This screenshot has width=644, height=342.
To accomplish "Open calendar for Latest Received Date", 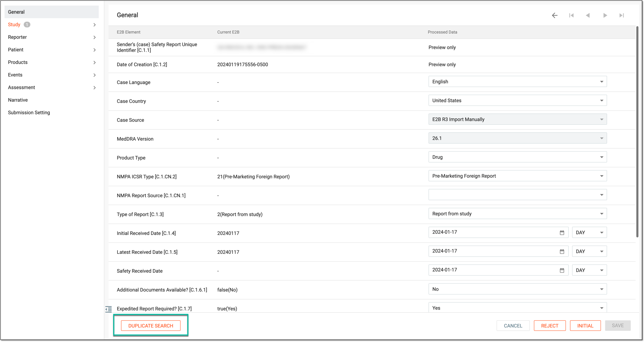I will (562, 251).
